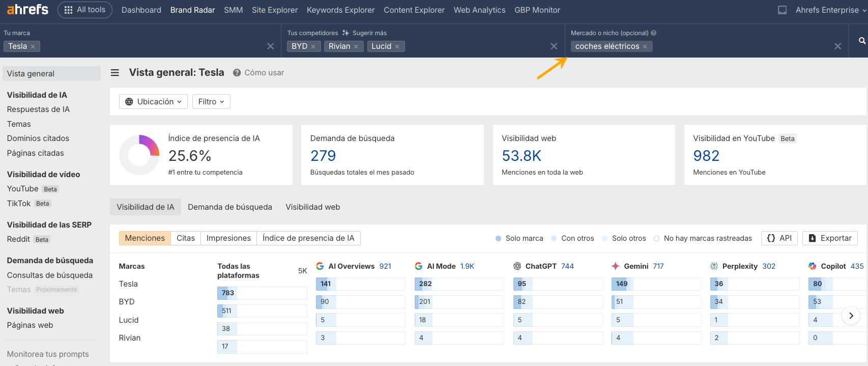
Task: Remove the Tesla brand tag
Action: 33,46
